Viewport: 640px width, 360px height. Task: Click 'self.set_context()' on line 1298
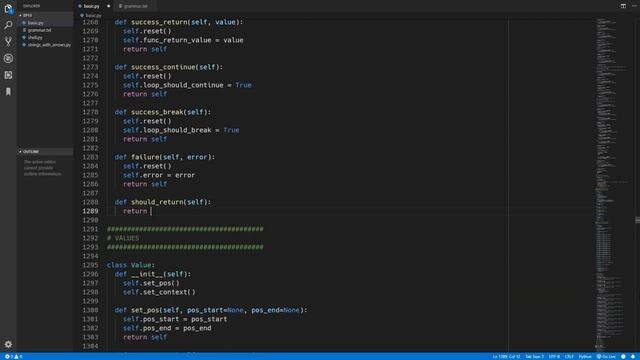[x=159, y=292]
